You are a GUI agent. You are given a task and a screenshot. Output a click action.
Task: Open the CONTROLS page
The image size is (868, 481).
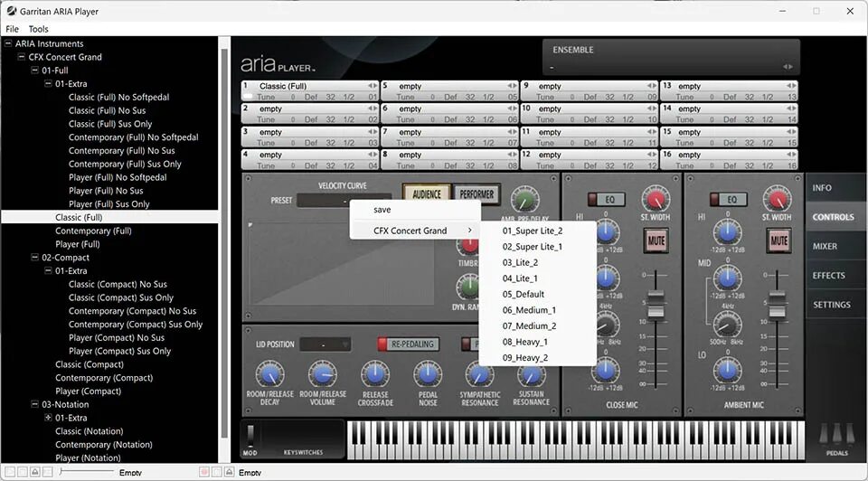[x=836, y=217]
